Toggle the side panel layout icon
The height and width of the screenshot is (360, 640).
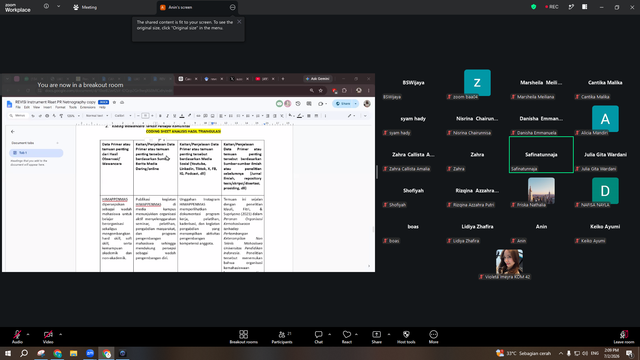584,7
